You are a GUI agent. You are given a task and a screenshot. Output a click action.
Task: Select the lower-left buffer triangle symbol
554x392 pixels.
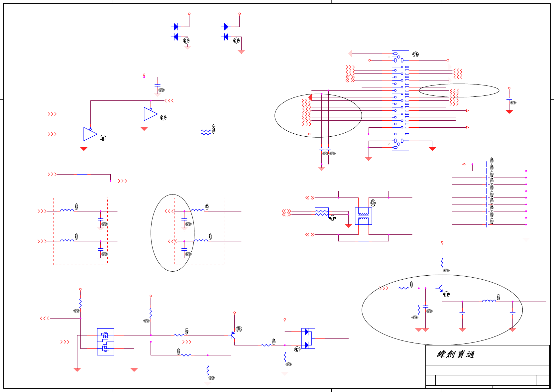[x=90, y=134]
